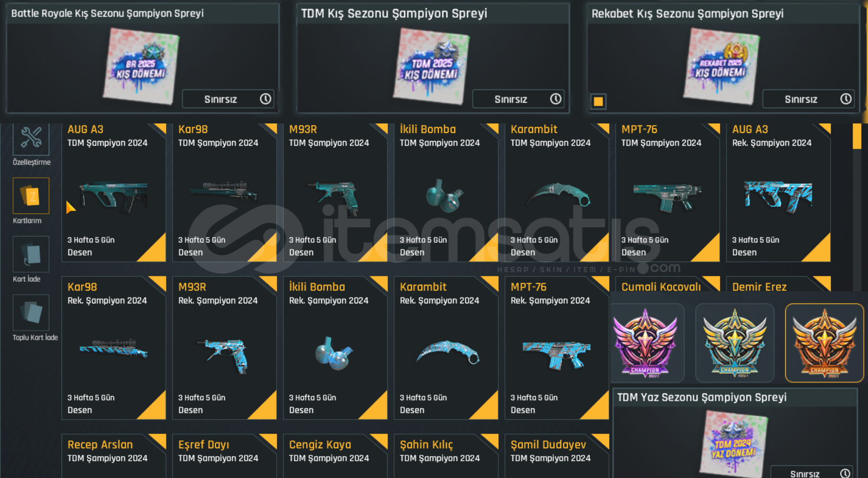Screen dimensions: 868x478
Task: Open the Özelleştirme tools icon
Action: coord(31,138)
